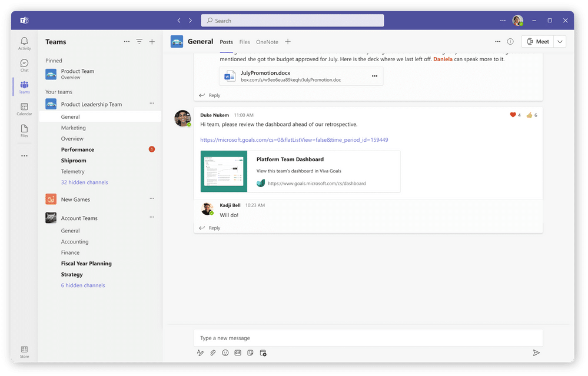Viewport: 588px width, 376px height.
Task: Open the sticker picker
Action: click(250, 352)
